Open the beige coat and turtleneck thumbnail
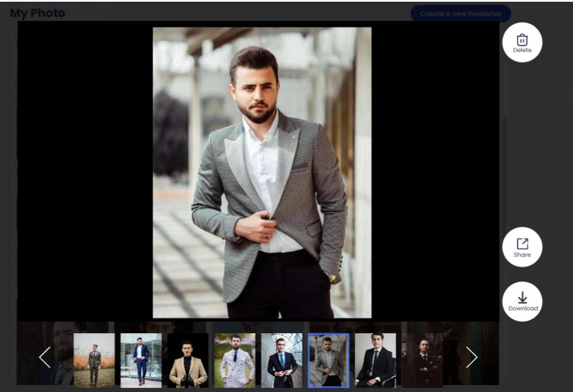 (x=188, y=360)
